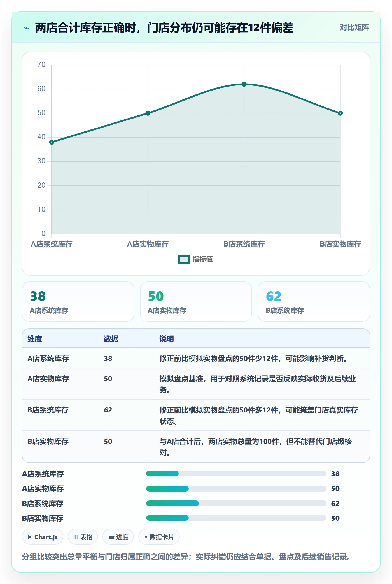Click the B店系统库存 progress bar

pyautogui.click(x=236, y=504)
